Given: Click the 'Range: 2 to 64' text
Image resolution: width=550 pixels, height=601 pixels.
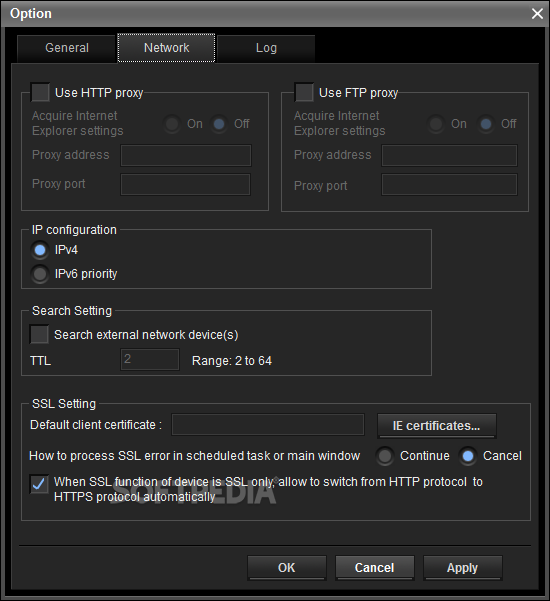Looking at the screenshot, I should (x=232, y=361).
